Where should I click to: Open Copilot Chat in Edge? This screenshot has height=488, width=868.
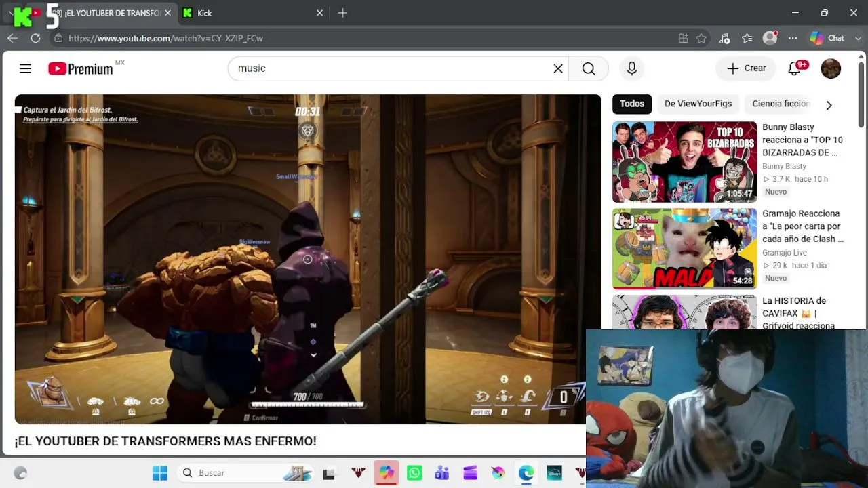pos(827,38)
